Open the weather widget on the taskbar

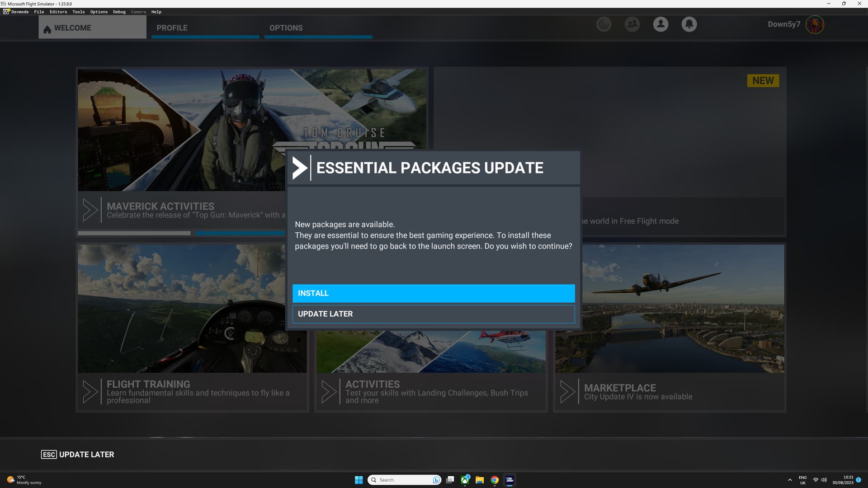point(24,480)
